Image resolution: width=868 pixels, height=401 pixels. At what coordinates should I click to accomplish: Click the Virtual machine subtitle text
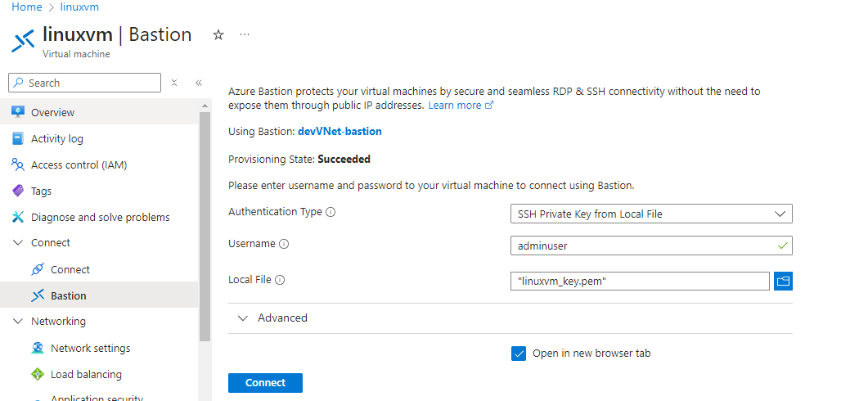tap(76, 54)
